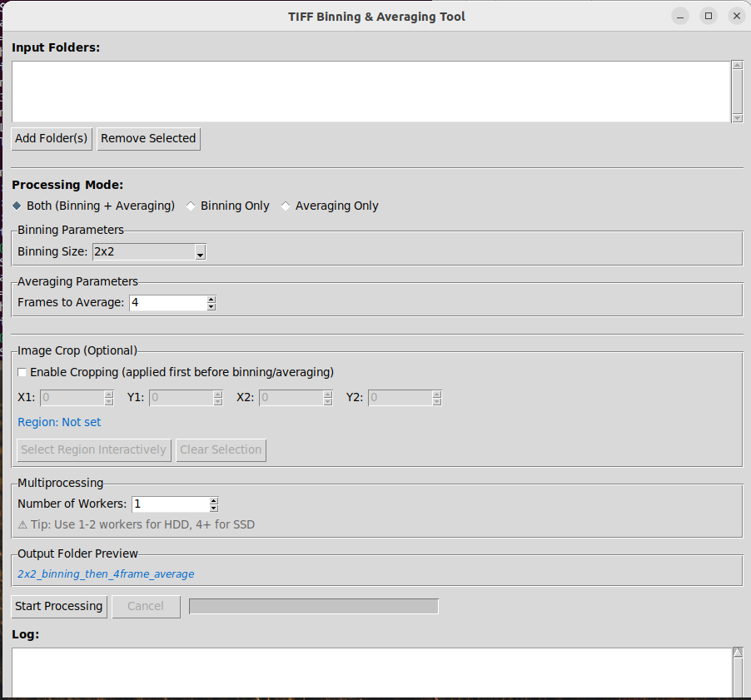This screenshot has height=700, width=751.
Task: Click the disabled Cancel button
Action: click(146, 606)
